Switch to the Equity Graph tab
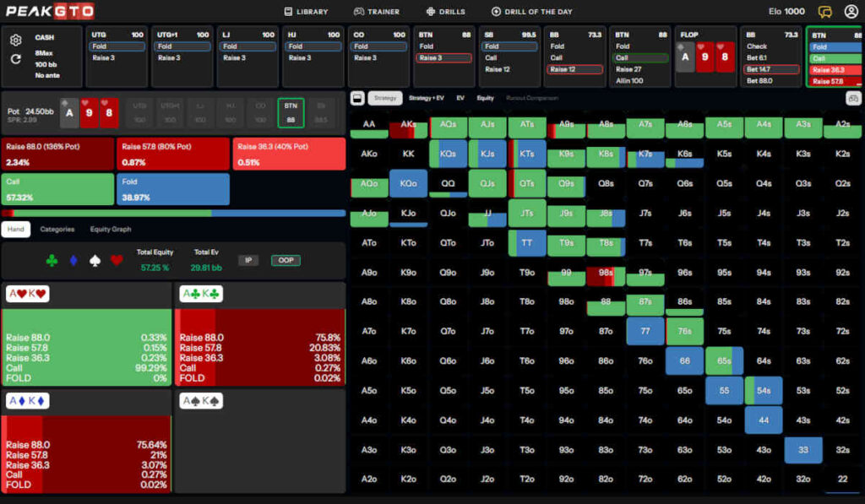The width and height of the screenshot is (865, 504). pyautogui.click(x=111, y=229)
